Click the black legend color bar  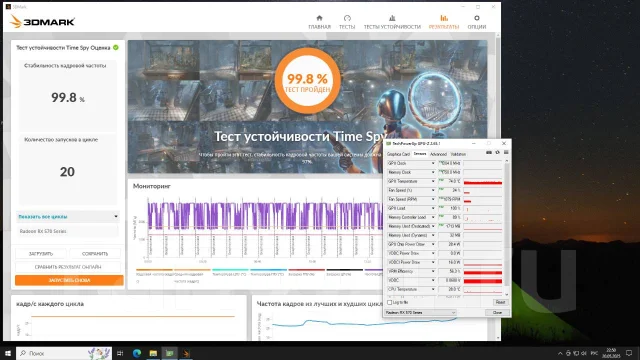click(x=344, y=269)
